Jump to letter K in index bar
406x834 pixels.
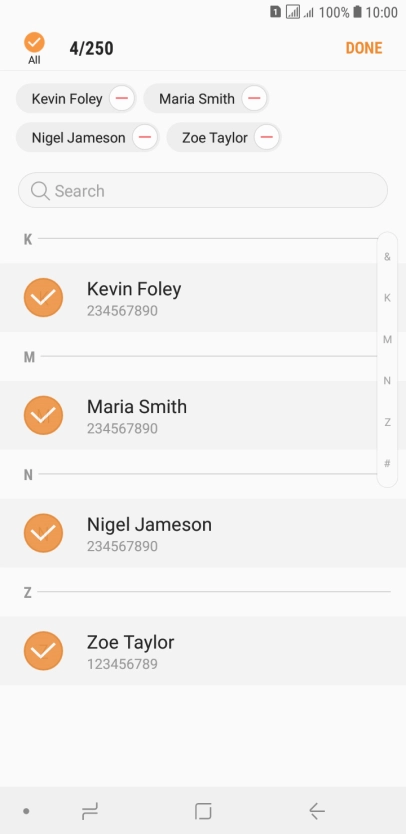coord(387,298)
